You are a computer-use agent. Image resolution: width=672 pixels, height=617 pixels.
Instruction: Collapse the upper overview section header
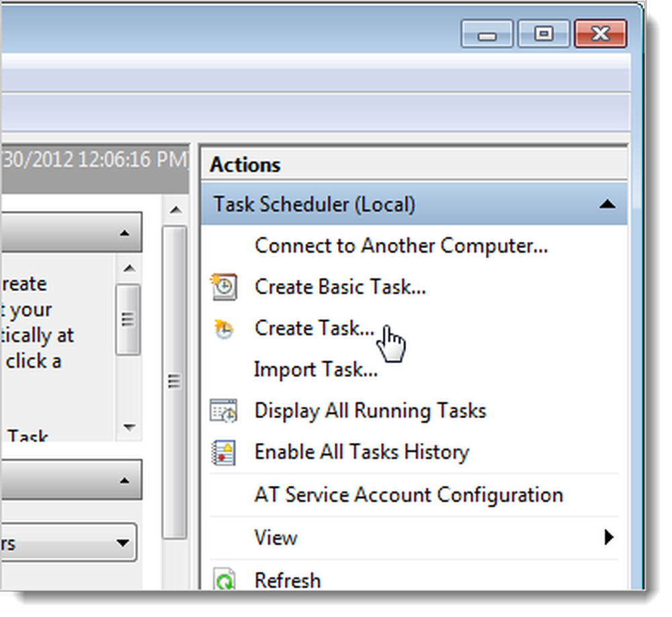click(124, 233)
